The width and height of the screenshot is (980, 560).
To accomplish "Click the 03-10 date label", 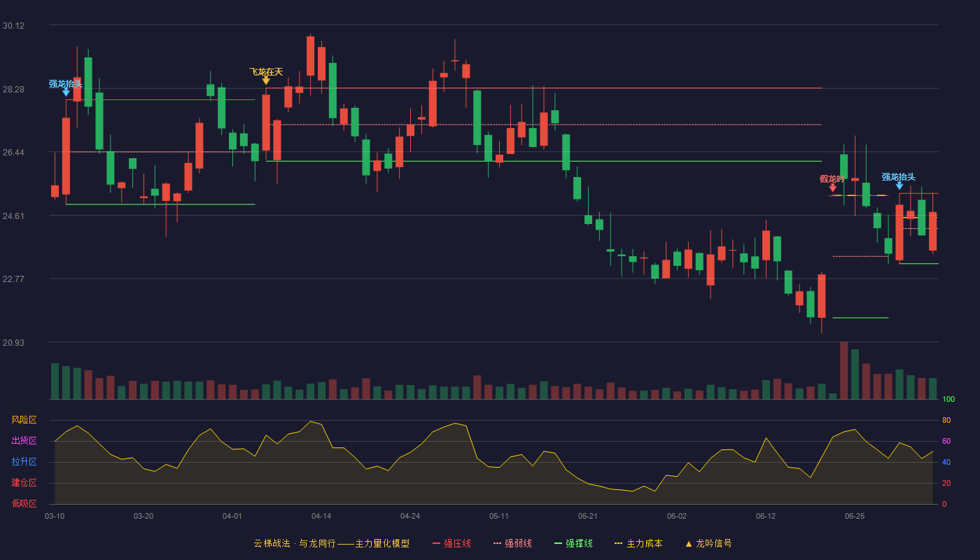I will click(x=55, y=516).
